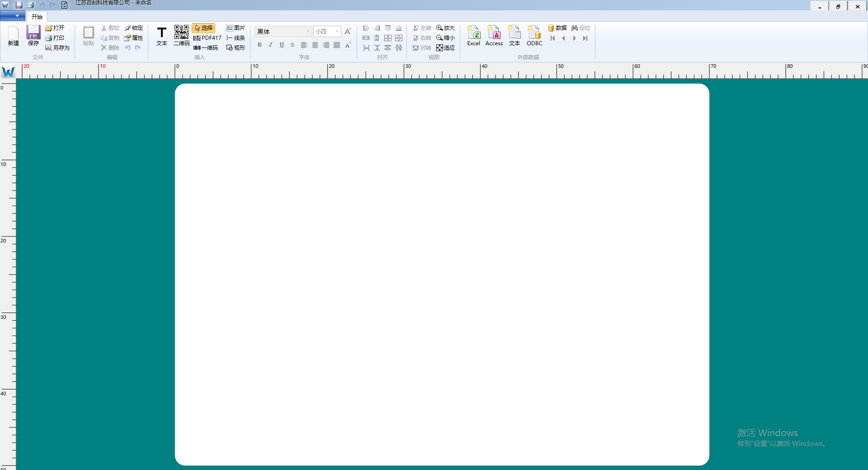Insert a 图片 picture
Viewport: 868px width, 470px height.
(x=236, y=28)
